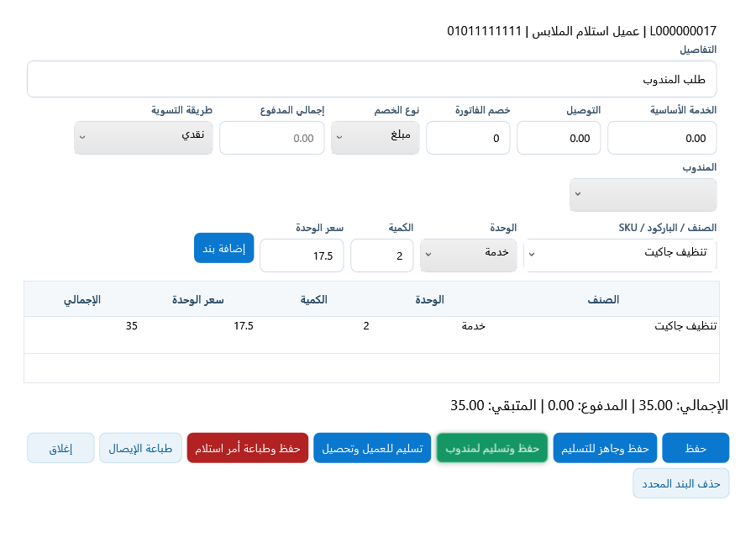Focus خصم الفاتورة discount field
Viewport: 756px width, 548px height.
pyautogui.click(x=468, y=138)
